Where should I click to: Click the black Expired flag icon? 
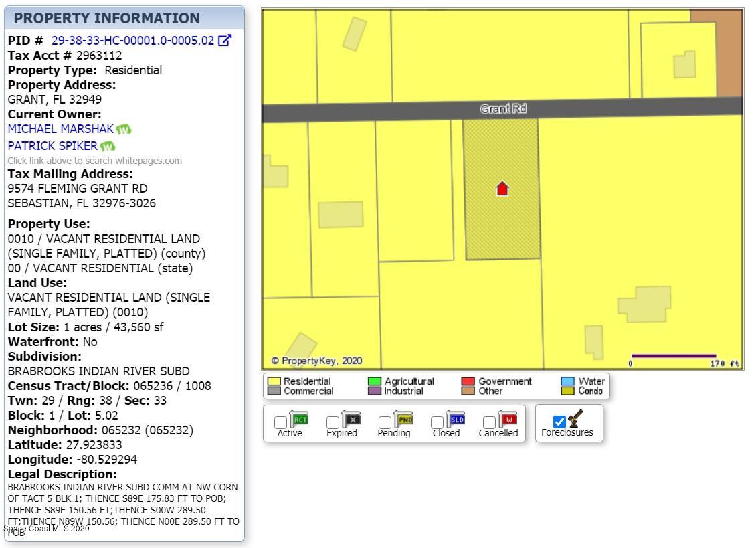click(351, 420)
